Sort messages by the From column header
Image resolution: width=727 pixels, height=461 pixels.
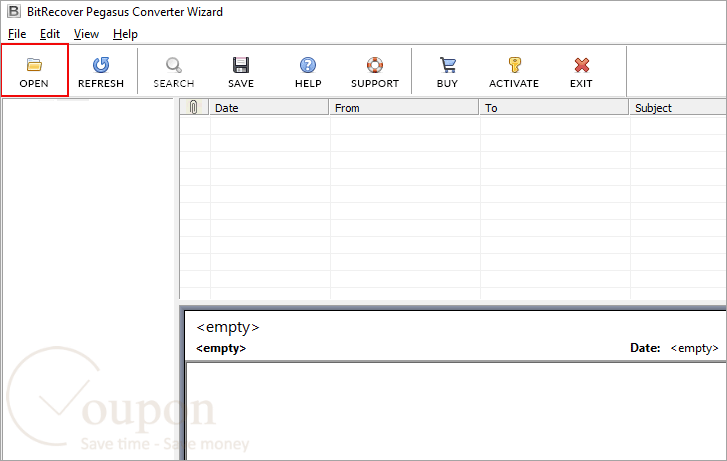click(x=404, y=108)
